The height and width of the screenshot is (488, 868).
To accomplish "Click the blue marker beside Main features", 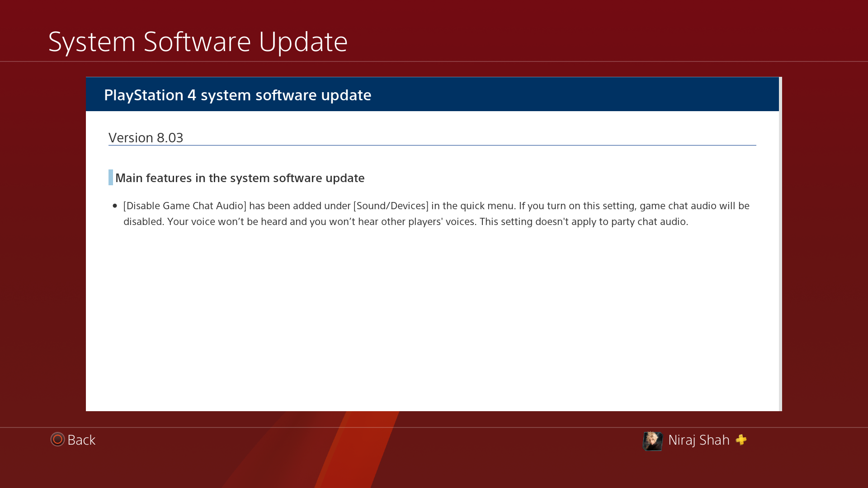I will pyautogui.click(x=110, y=178).
